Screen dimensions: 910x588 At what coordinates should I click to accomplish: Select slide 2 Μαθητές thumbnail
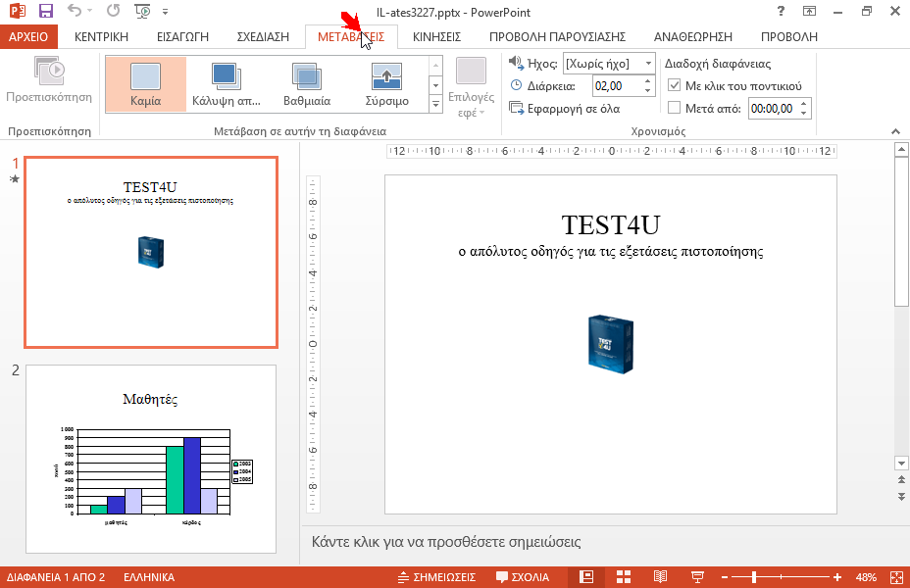point(151,459)
